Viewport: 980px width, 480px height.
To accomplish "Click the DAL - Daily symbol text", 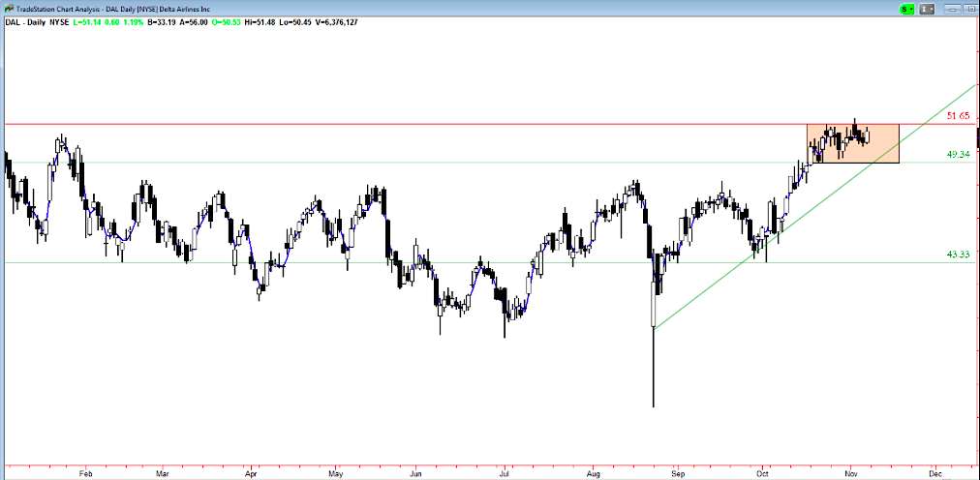I will [27, 22].
